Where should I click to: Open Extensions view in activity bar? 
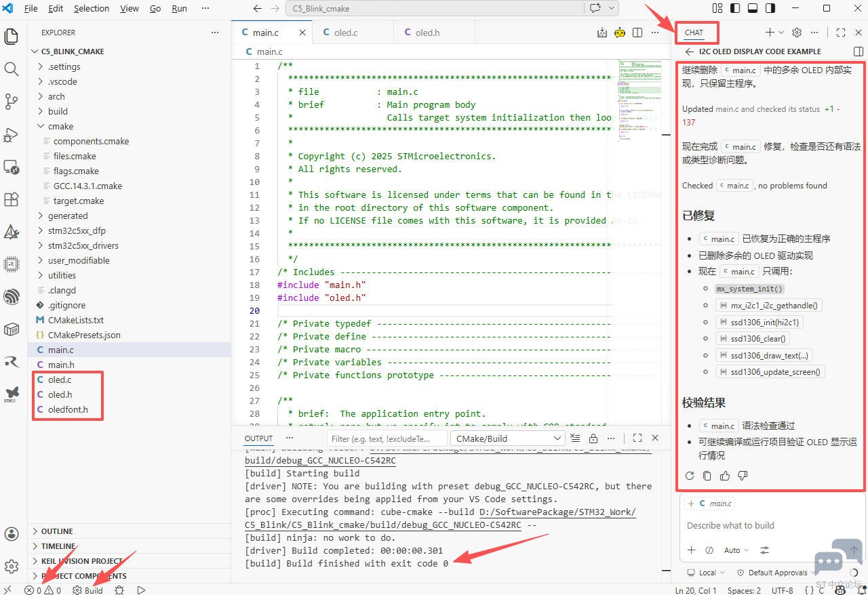click(x=12, y=199)
